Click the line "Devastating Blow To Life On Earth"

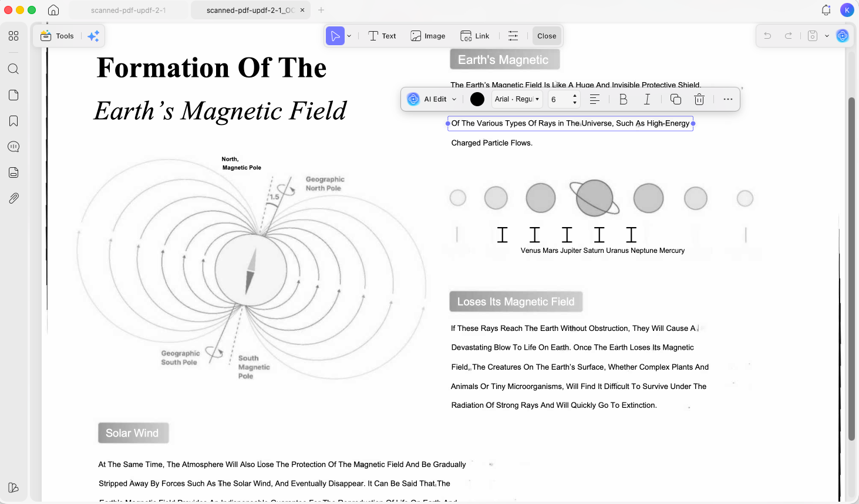[x=572, y=347]
